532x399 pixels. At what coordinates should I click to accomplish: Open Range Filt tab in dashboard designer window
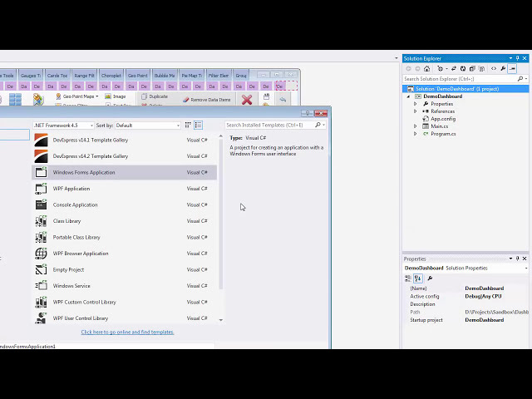pos(84,76)
